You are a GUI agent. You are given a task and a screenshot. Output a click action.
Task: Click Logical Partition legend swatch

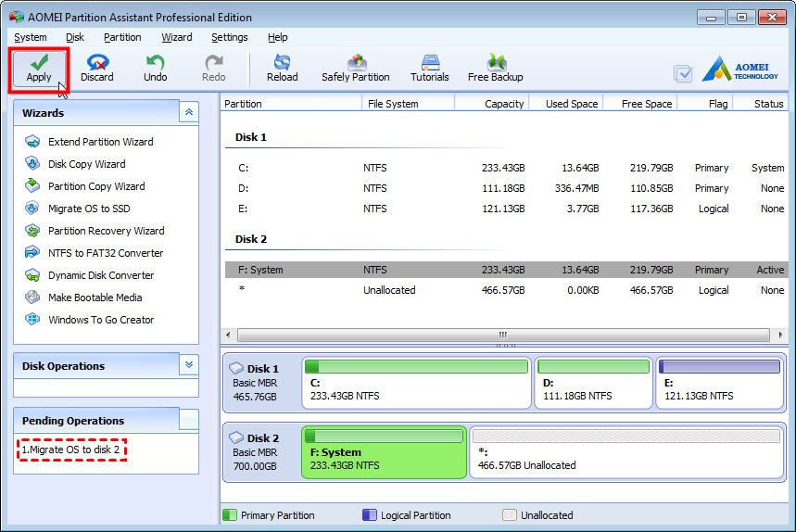tap(370, 514)
